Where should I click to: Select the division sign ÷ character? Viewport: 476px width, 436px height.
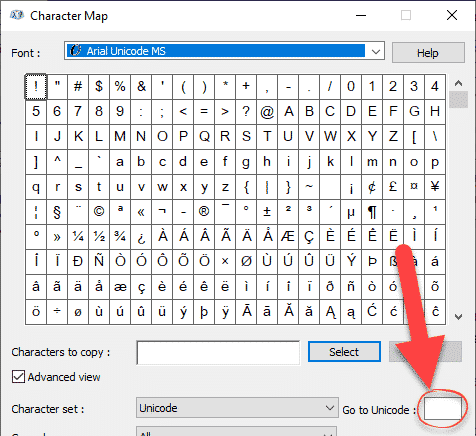click(57, 312)
